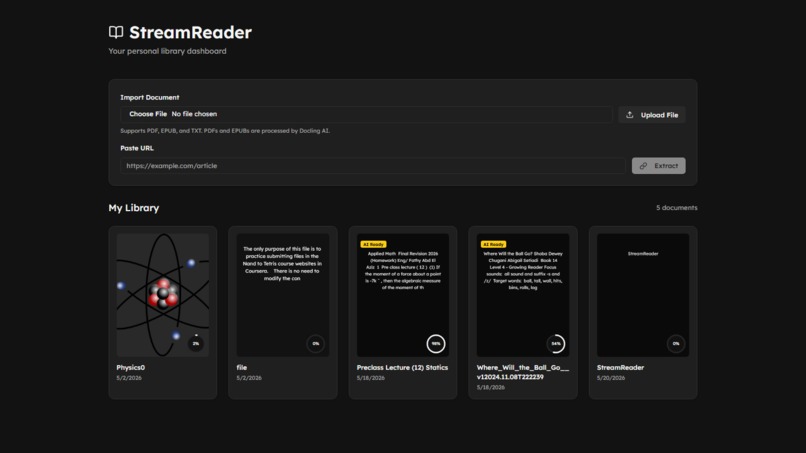
Task: Click the 'file' document title
Action: pos(242,368)
